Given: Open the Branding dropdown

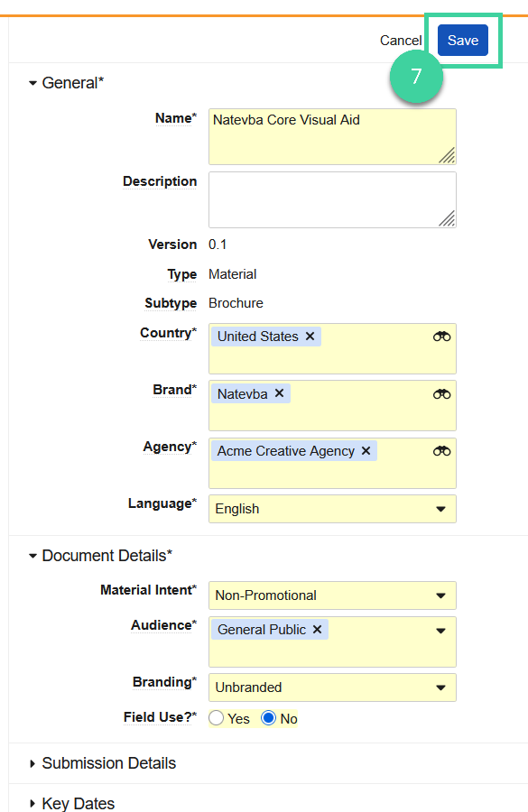Looking at the screenshot, I should (x=441, y=687).
